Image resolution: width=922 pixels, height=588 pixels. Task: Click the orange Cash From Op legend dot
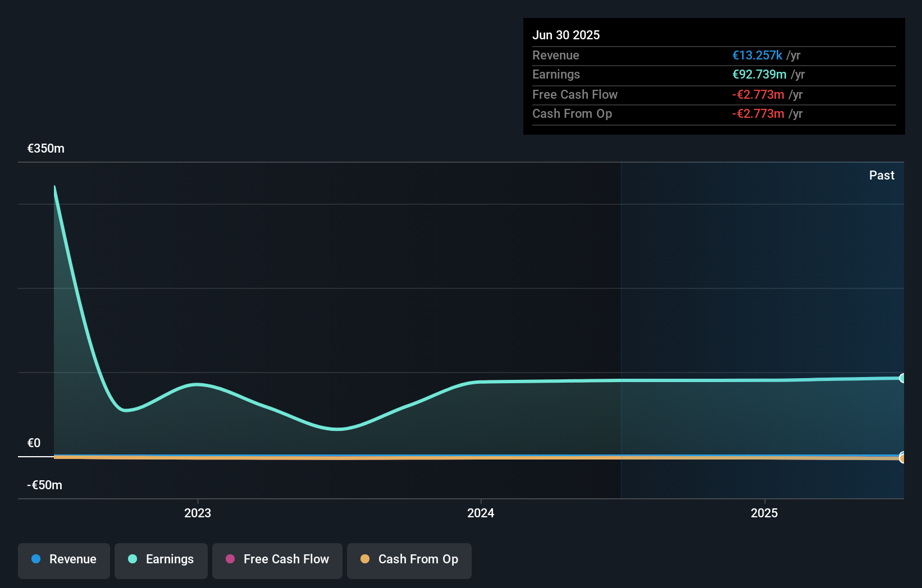(x=365, y=559)
